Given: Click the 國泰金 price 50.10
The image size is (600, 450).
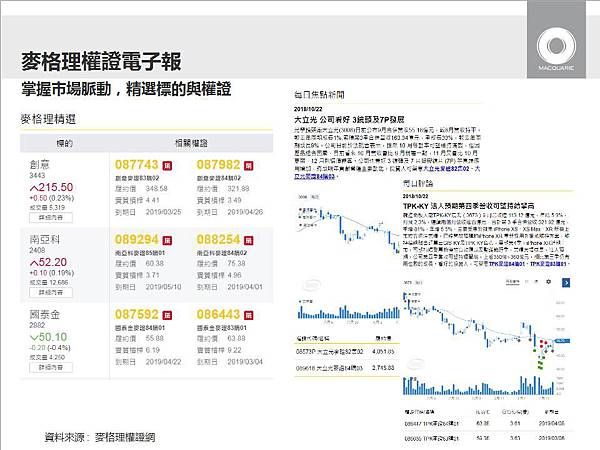Looking at the screenshot, I should point(48,337).
